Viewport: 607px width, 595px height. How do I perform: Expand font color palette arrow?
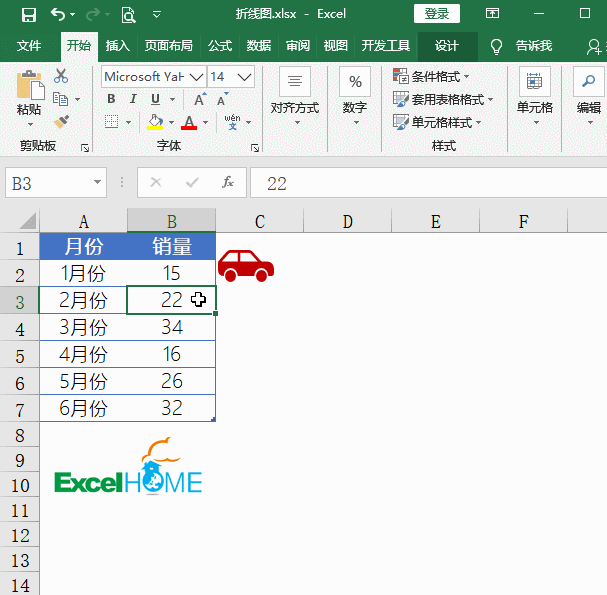pos(206,122)
